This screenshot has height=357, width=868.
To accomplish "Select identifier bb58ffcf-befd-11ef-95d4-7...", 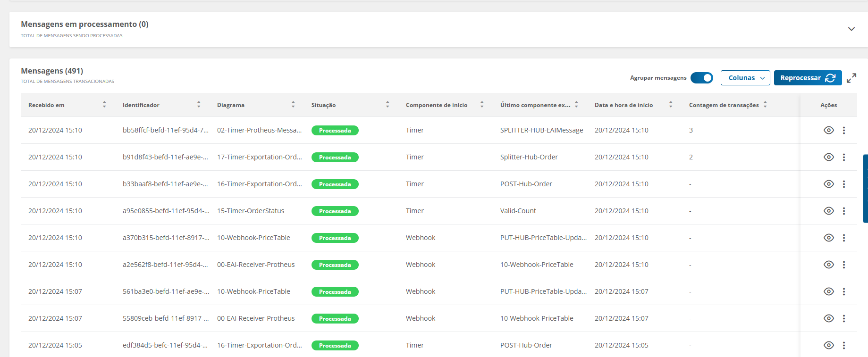I will pyautogui.click(x=166, y=130).
